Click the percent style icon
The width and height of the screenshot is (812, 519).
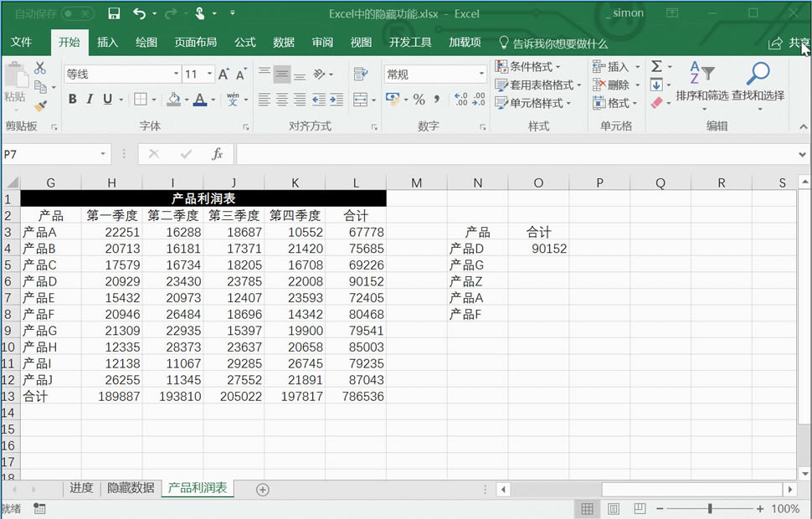click(x=419, y=99)
